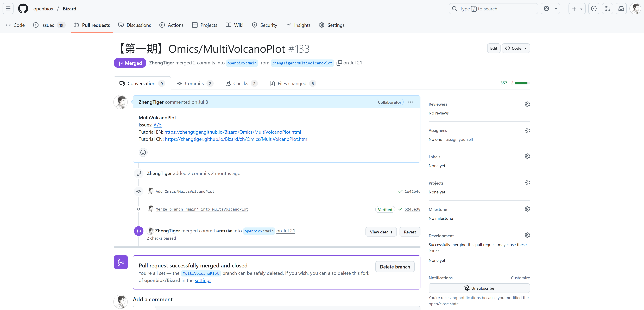
Task: Add a reaction with smiley icon
Action: coord(143,152)
